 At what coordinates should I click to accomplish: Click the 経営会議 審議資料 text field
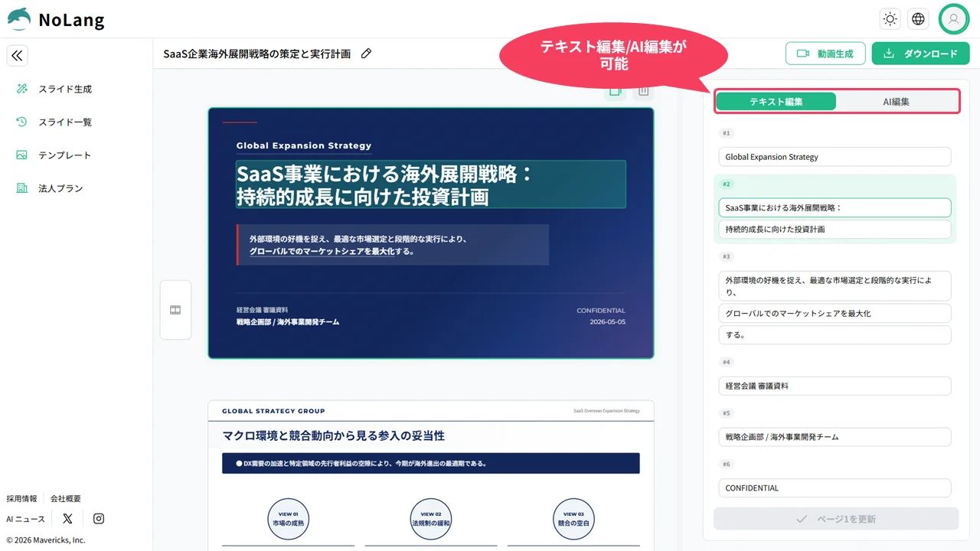click(835, 386)
